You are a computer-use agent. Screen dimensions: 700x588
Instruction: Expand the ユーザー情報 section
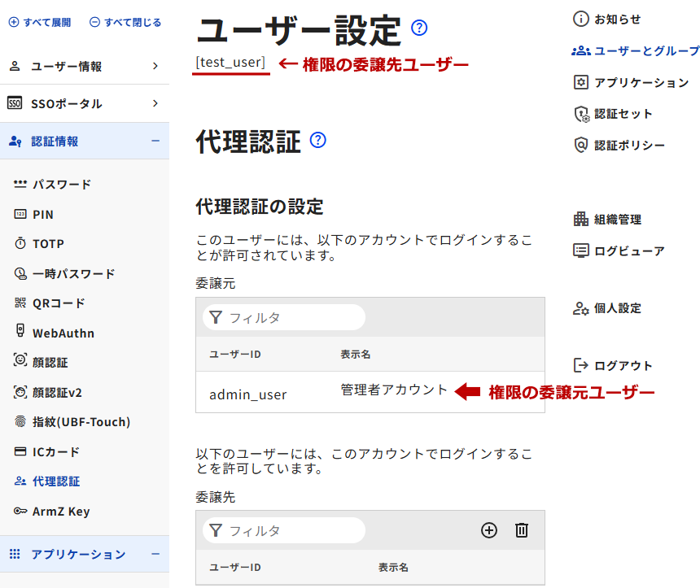(85, 66)
